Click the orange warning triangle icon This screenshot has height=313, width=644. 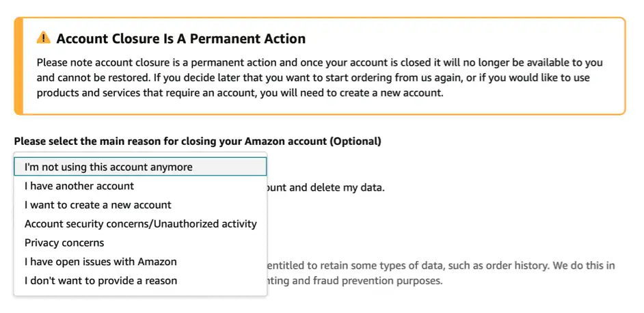click(44, 38)
